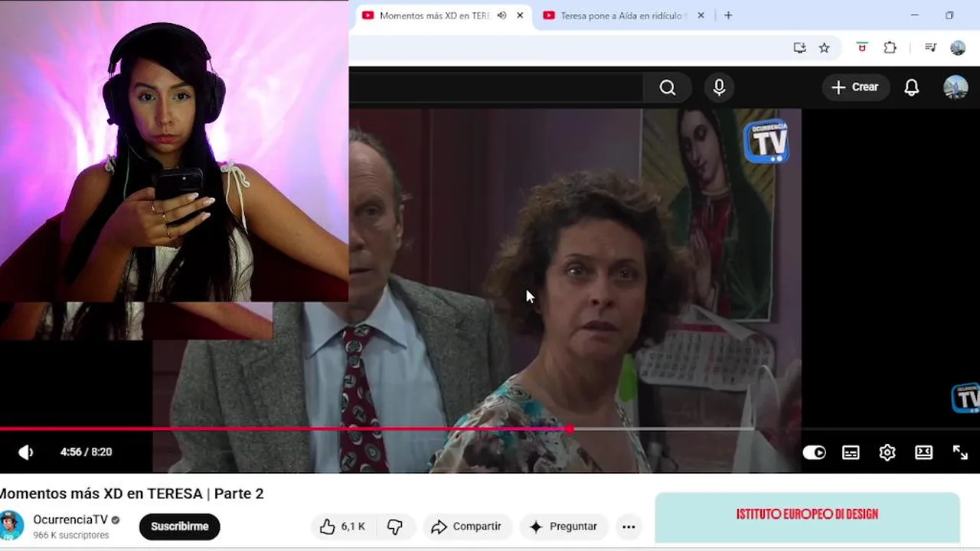Open a new browser tab
Viewport: 980px width, 551px height.
728,15
